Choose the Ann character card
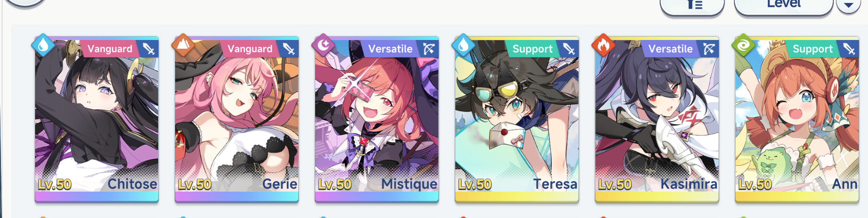 797,119
